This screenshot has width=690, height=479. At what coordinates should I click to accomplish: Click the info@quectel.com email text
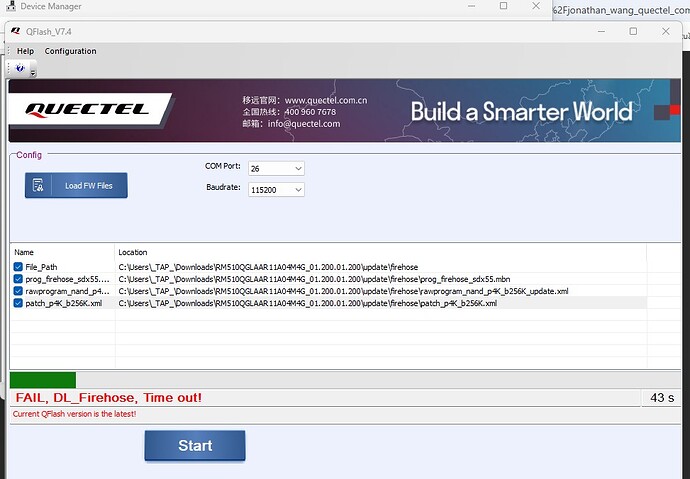tap(304, 124)
